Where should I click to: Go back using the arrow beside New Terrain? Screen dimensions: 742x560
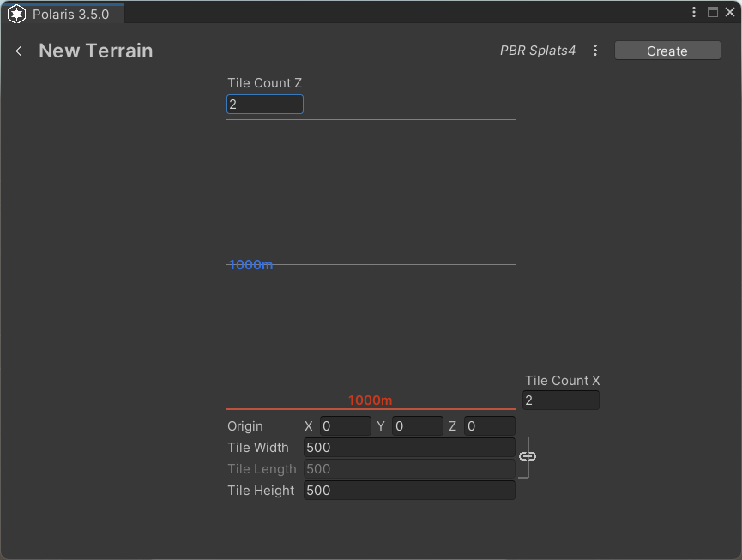pyautogui.click(x=23, y=51)
